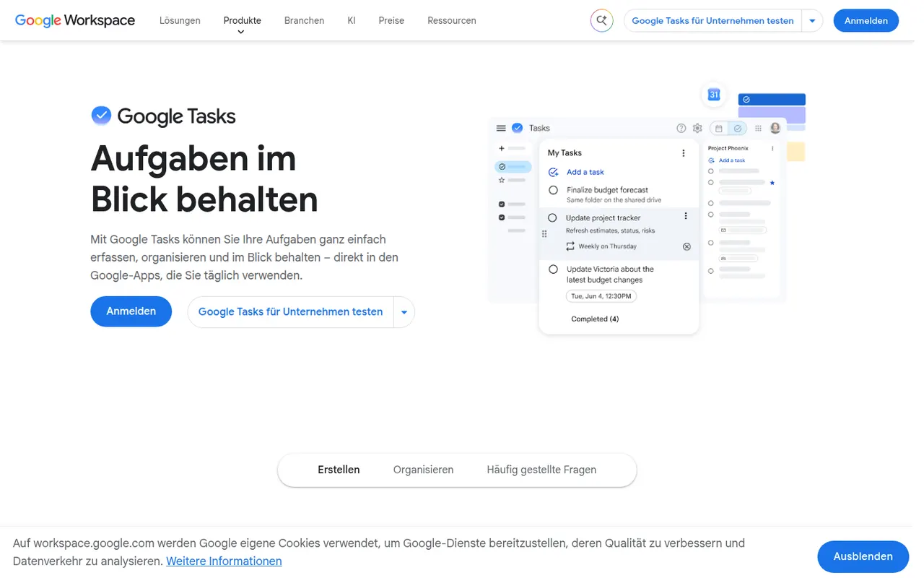Click the user avatar in Tasks preview
The width and height of the screenshot is (924, 578).
775,128
